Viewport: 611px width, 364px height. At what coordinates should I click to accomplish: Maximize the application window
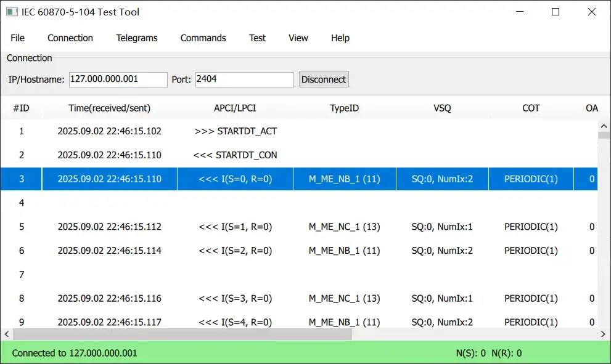(556, 12)
